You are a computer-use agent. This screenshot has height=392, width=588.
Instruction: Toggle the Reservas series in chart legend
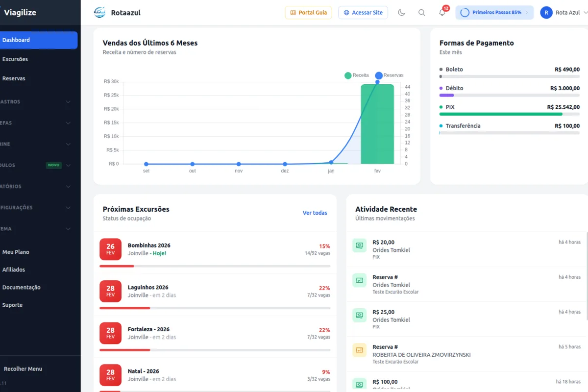(x=390, y=75)
